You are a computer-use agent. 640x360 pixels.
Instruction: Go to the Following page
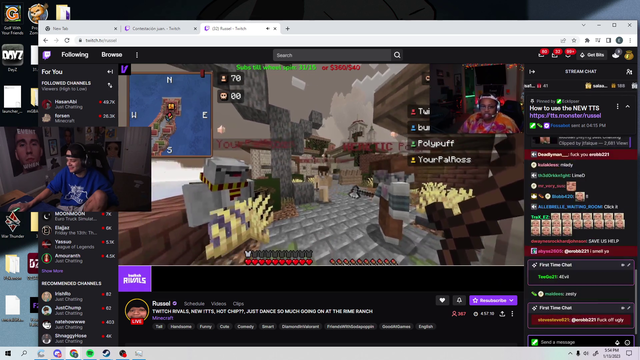pyautogui.click(x=75, y=55)
